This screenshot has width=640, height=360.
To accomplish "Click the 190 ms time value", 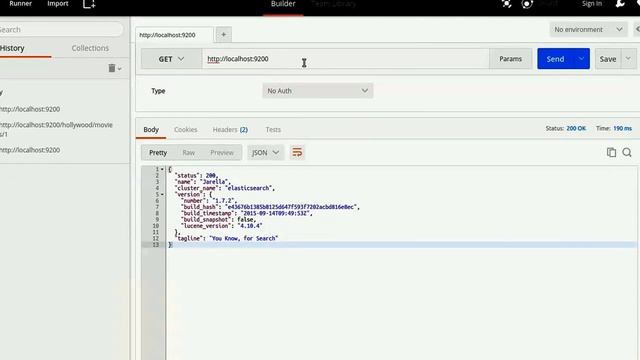I will [622, 128].
